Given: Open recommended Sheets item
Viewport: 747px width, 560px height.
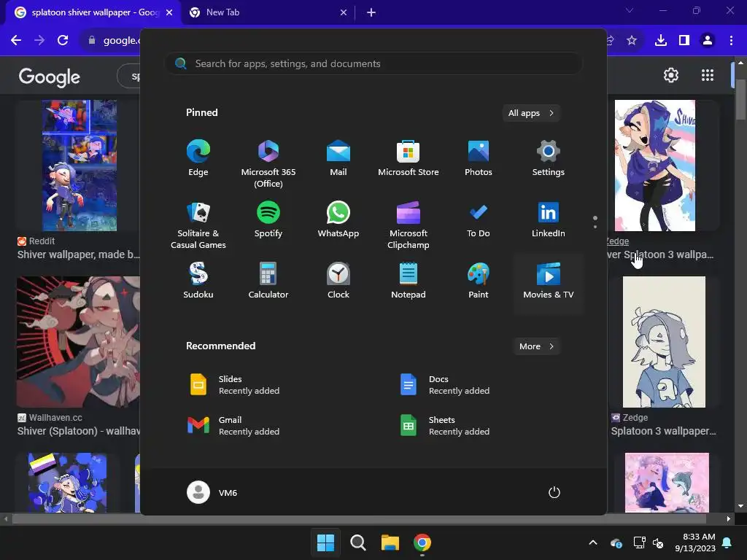Looking at the screenshot, I should (x=479, y=425).
